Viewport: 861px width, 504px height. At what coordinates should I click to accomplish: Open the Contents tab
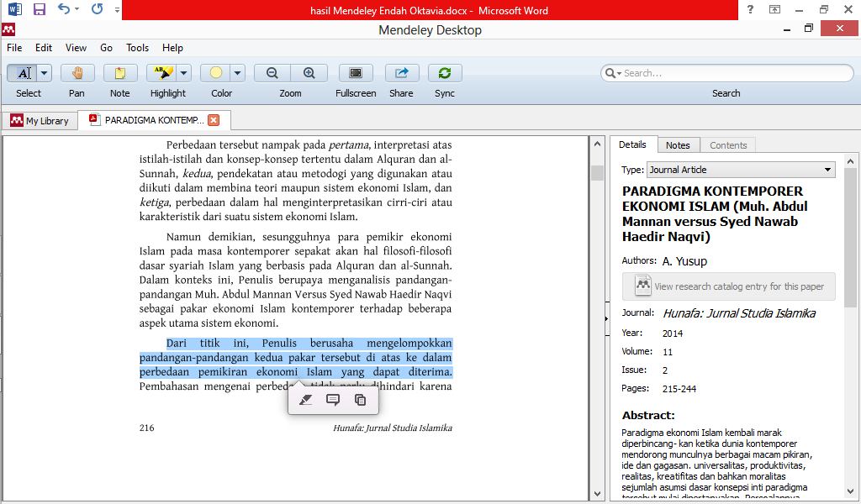pos(728,145)
